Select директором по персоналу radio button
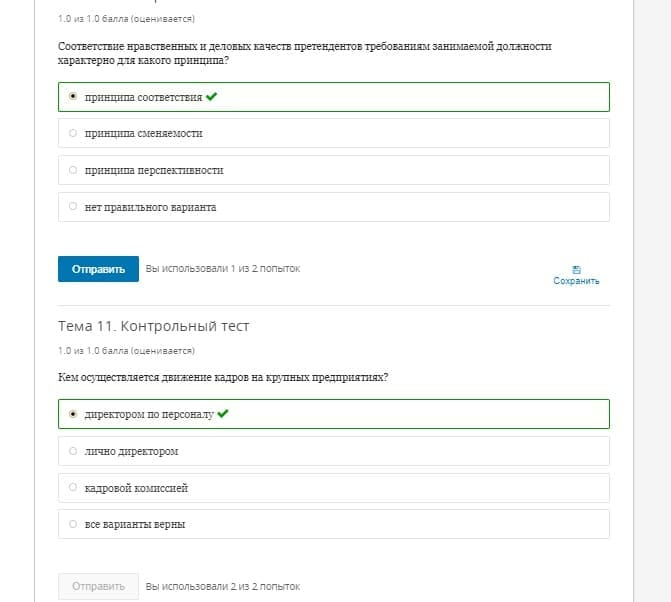The width and height of the screenshot is (671, 602). [73, 414]
